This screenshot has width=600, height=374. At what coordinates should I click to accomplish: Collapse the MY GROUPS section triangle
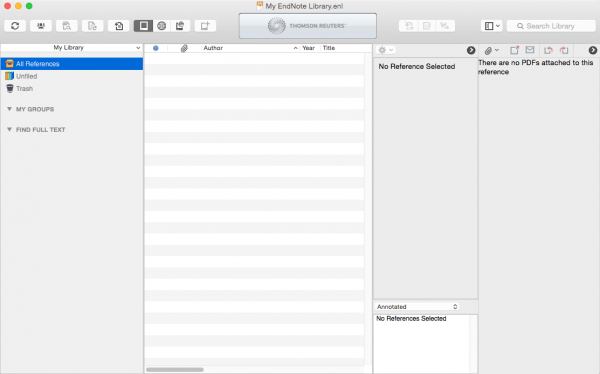tap(9, 109)
